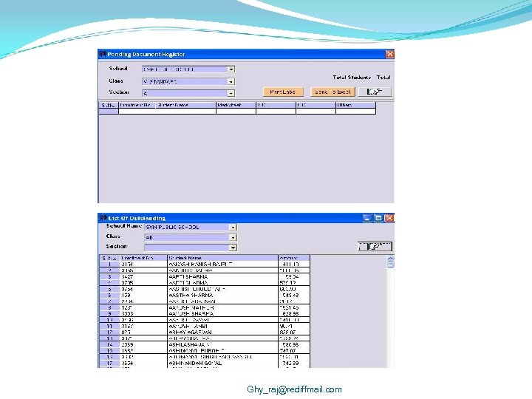Click row number 14 header cell
The image size is (532, 399).
click(x=109, y=345)
